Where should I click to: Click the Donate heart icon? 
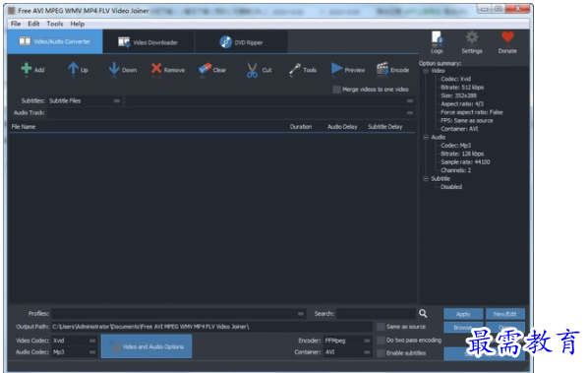507,37
